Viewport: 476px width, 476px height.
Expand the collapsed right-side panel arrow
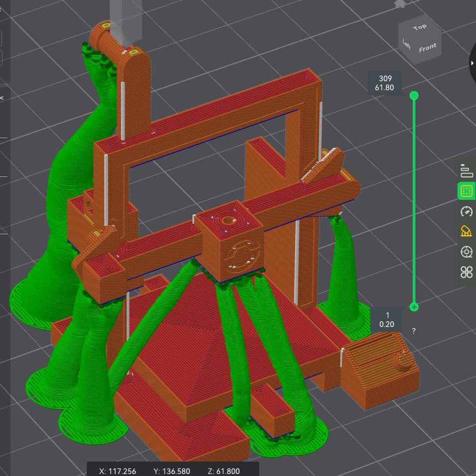pyautogui.click(x=473, y=63)
